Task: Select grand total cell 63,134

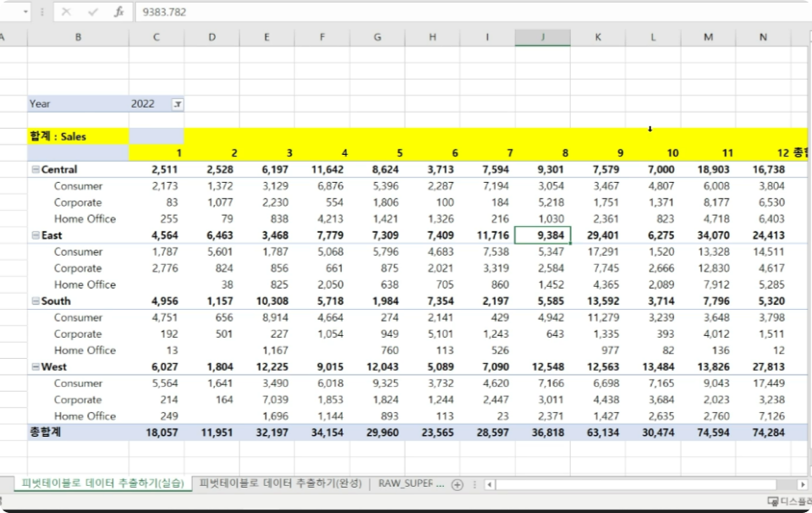Action: tap(598, 433)
